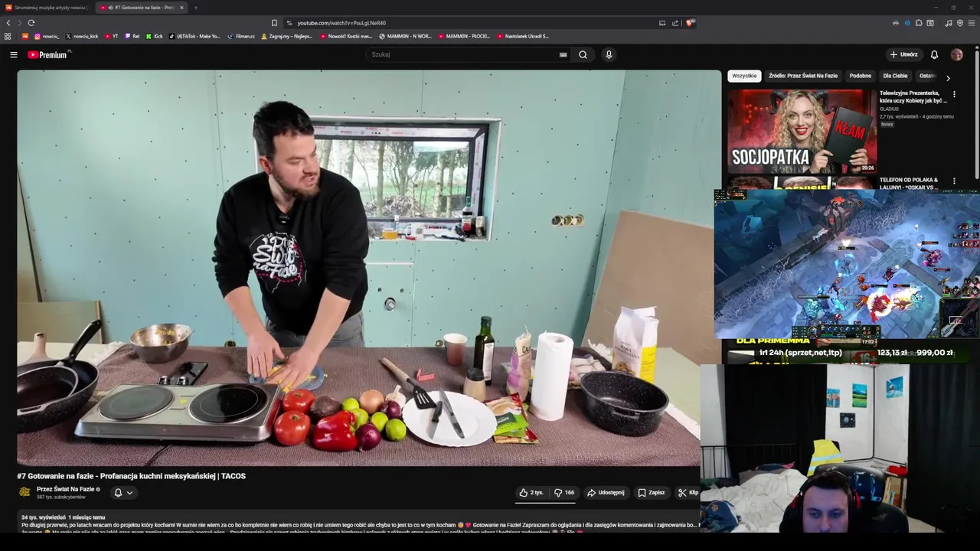Image resolution: width=980 pixels, height=551 pixels.
Task: Open options for TELEFON OD POLAKA video
Action: pos(954,181)
